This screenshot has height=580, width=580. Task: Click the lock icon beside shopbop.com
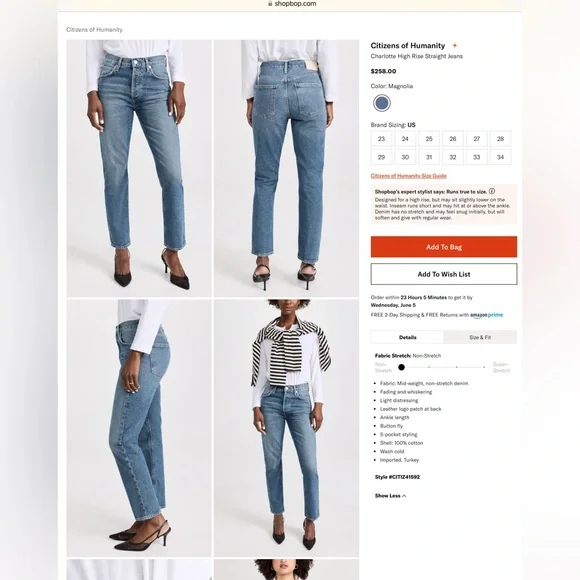pos(270,3)
